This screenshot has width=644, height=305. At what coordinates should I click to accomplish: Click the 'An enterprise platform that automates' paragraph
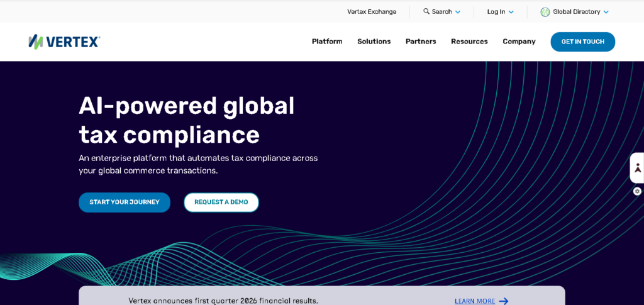pyautogui.click(x=198, y=164)
